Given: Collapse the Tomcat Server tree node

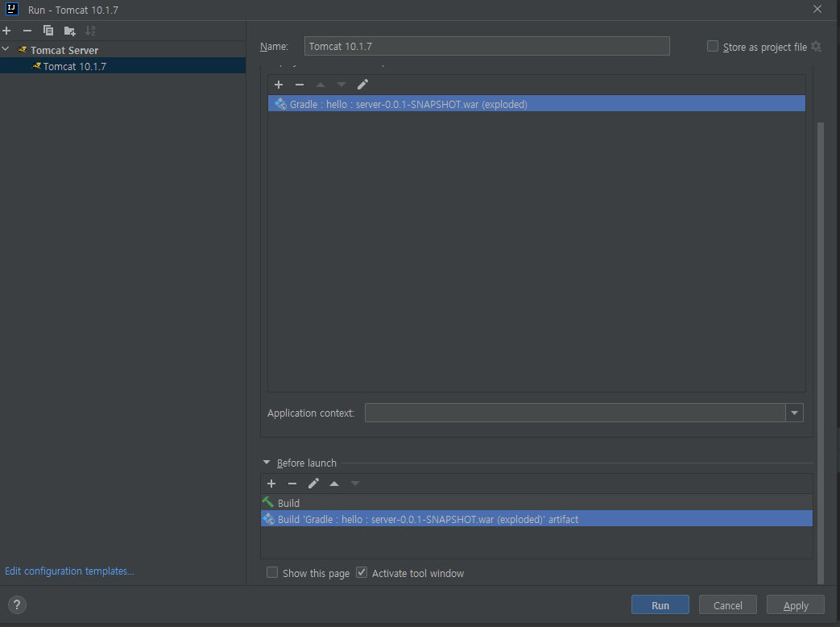Looking at the screenshot, I should [x=6, y=49].
